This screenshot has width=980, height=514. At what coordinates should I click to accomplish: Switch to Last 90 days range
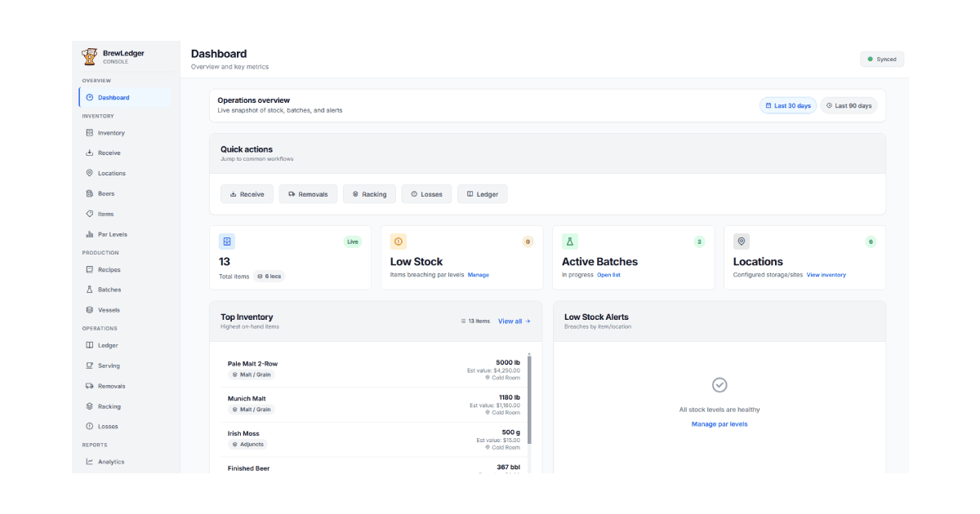(849, 106)
